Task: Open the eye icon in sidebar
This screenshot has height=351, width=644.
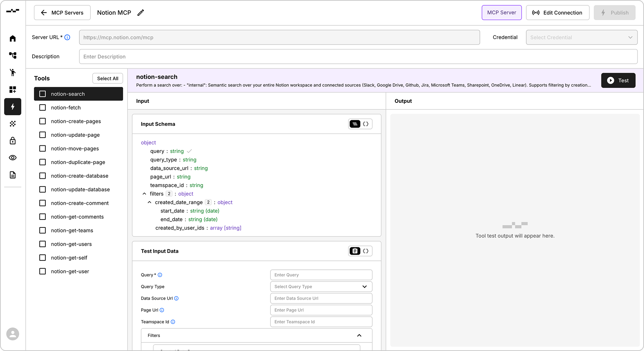Action: point(13,158)
